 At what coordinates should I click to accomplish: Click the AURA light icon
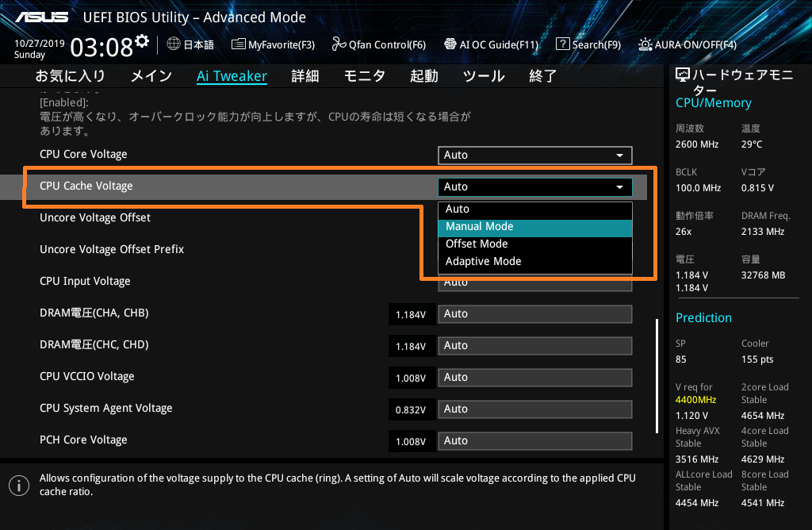pos(645,44)
